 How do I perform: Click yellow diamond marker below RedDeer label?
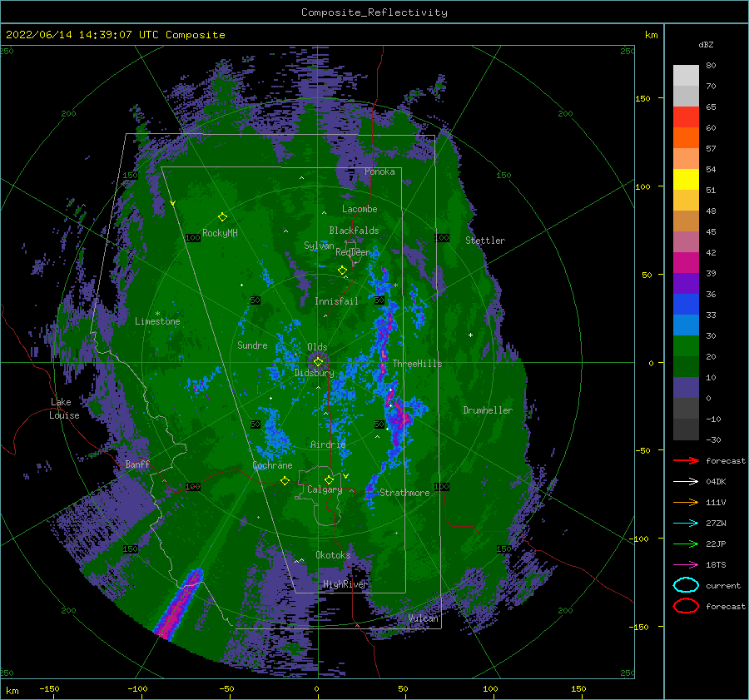pyautogui.click(x=343, y=271)
